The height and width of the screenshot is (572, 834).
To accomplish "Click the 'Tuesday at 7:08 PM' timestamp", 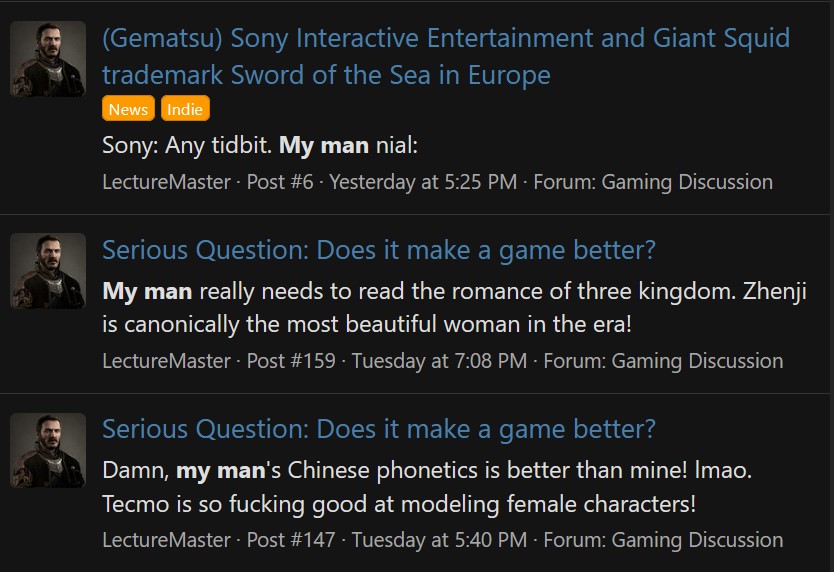I will pyautogui.click(x=439, y=361).
